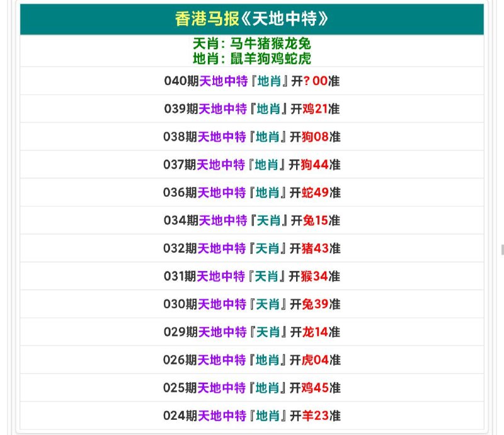Screen dimensions: 504x435
Task: Open the 024期 row with 羊23
Action: (251, 415)
